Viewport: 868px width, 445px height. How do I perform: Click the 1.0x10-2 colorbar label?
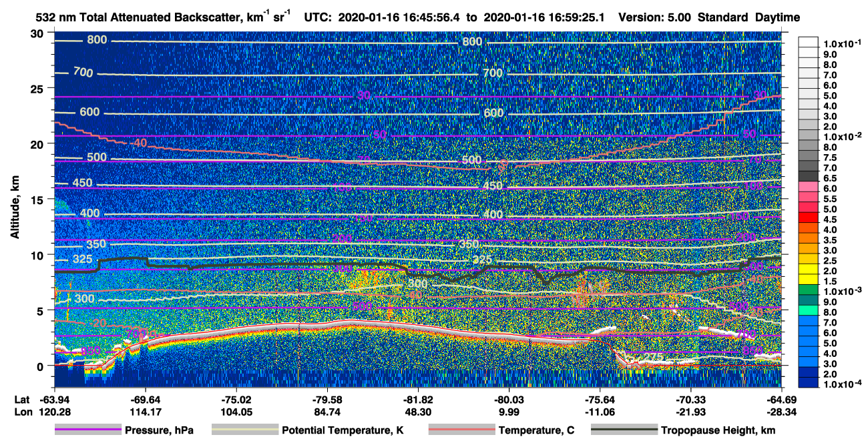tap(843, 135)
